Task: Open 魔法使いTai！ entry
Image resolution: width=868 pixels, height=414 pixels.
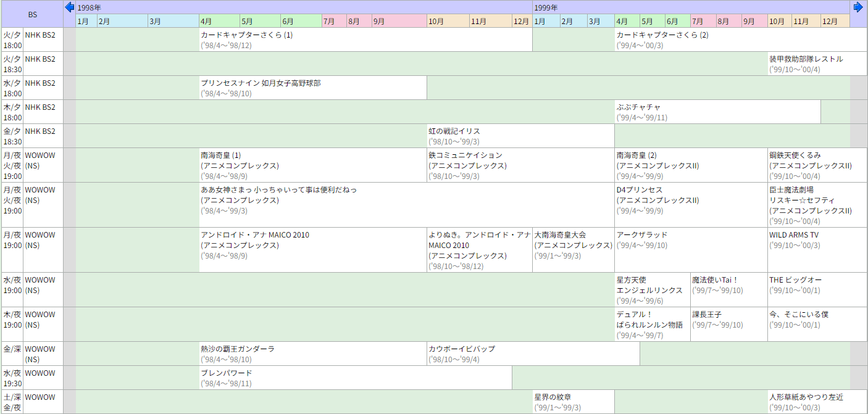Action: (715, 280)
